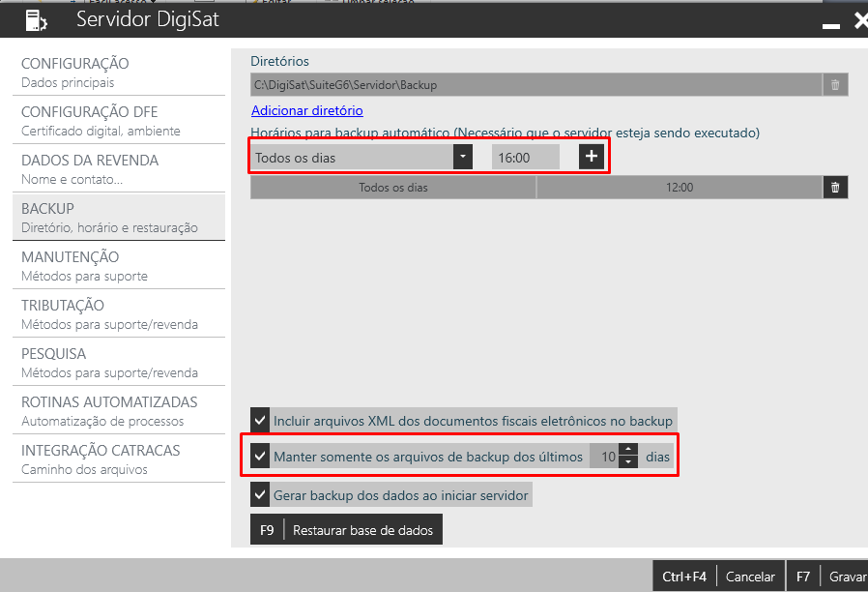Viewport: 868px width, 592px height.
Task: Go to DADOS DA REVENDA section
Action: [x=119, y=169]
